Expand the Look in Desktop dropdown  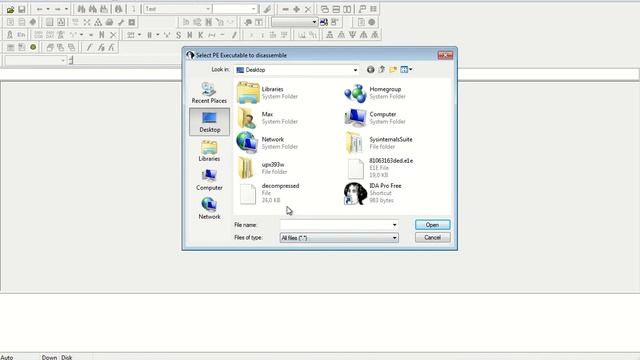point(355,70)
